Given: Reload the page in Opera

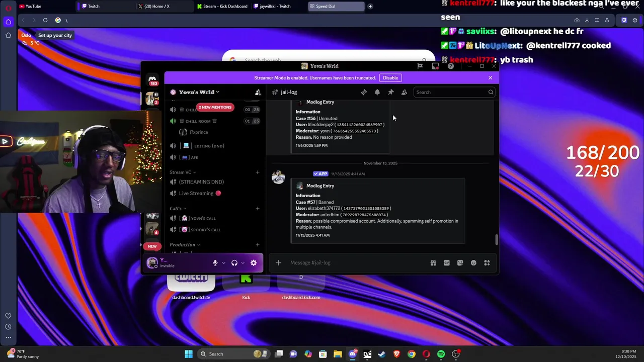Looking at the screenshot, I should coord(45,20).
